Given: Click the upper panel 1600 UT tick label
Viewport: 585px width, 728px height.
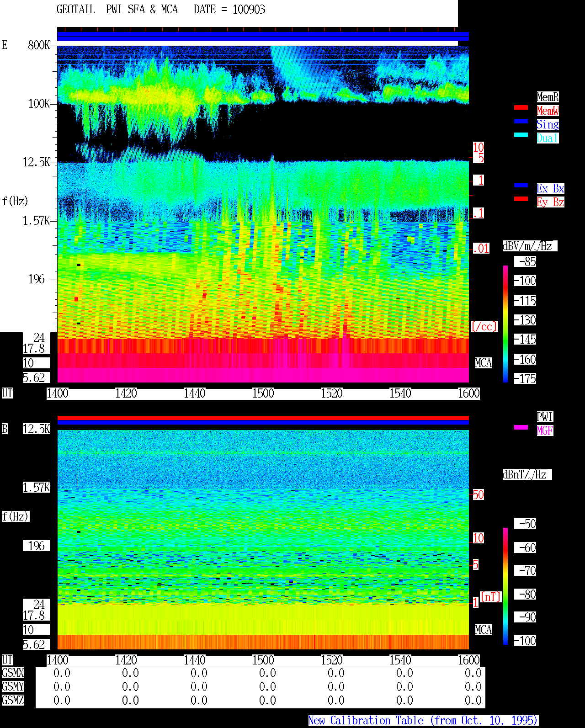Looking at the screenshot, I should pos(469,393).
